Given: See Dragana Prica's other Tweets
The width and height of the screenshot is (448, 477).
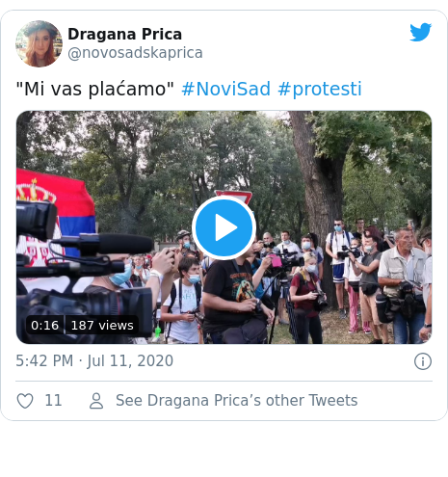Looking at the screenshot, I should click(237, 401).
